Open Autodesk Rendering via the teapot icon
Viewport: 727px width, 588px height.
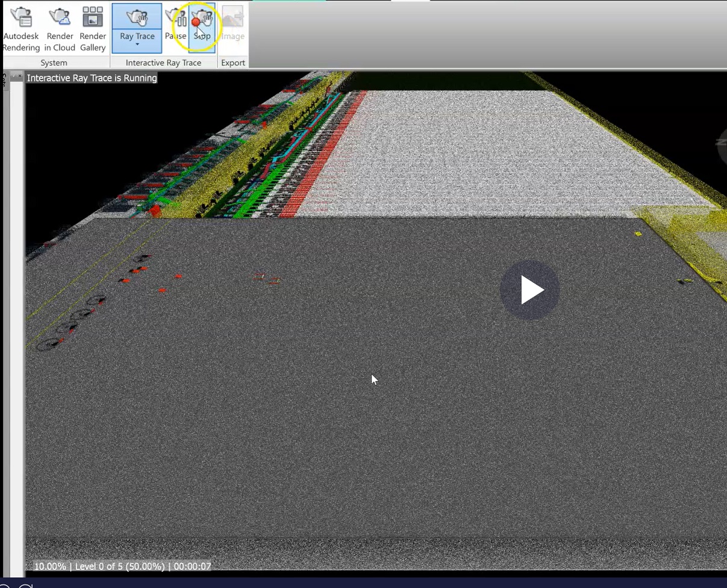(x=21, y=18)
